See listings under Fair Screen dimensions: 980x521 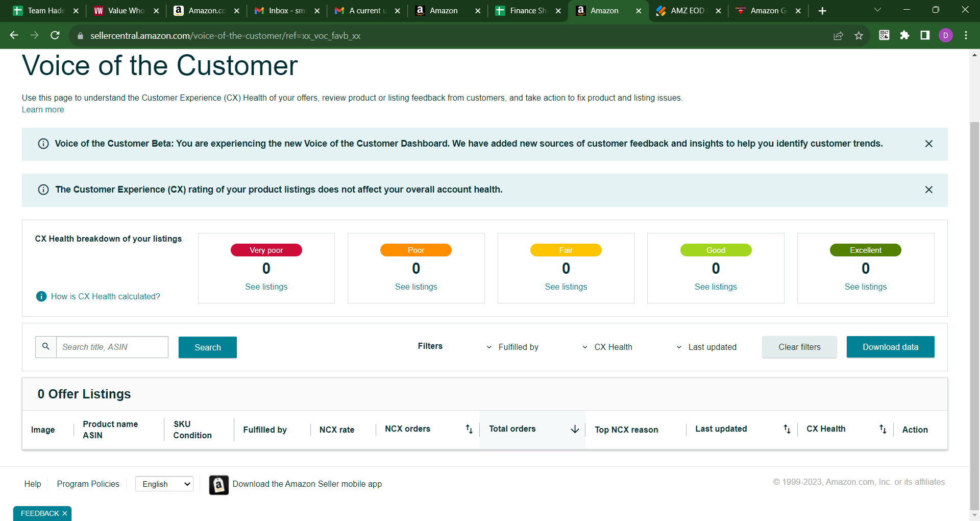coord(566,287)
